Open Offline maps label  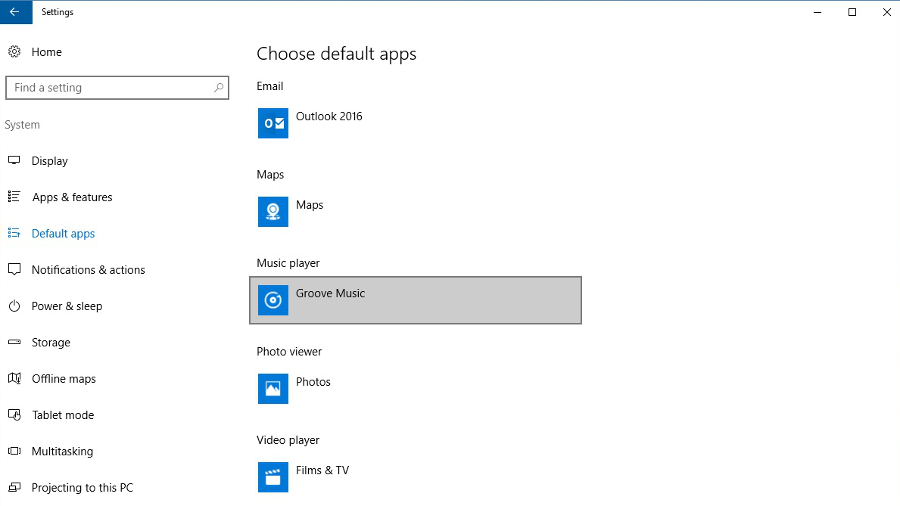pyautogui.click(x=64, y=379)
